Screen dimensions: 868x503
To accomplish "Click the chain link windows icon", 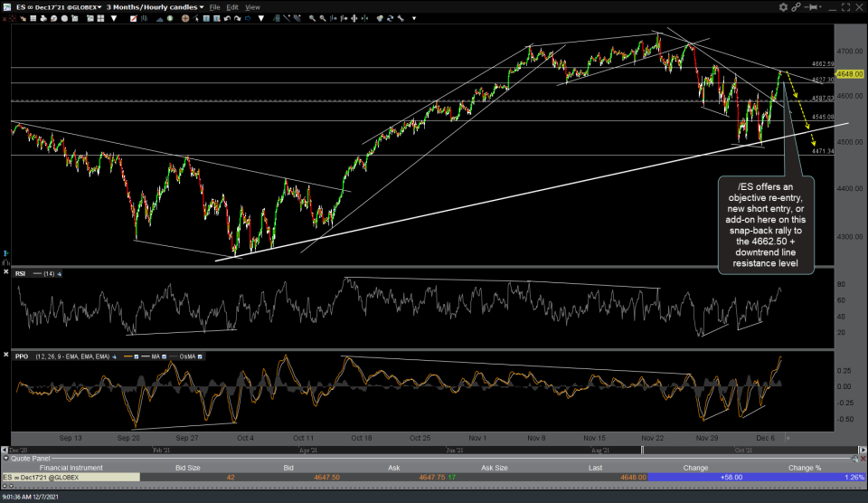I will (x=796, y=7).
